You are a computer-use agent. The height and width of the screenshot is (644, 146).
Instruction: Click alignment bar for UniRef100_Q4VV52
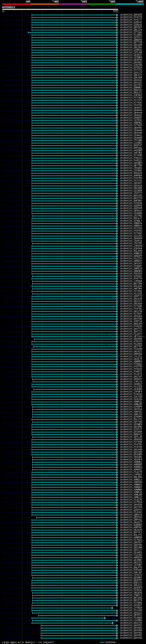pyautogui.click(x=79, y=625)
